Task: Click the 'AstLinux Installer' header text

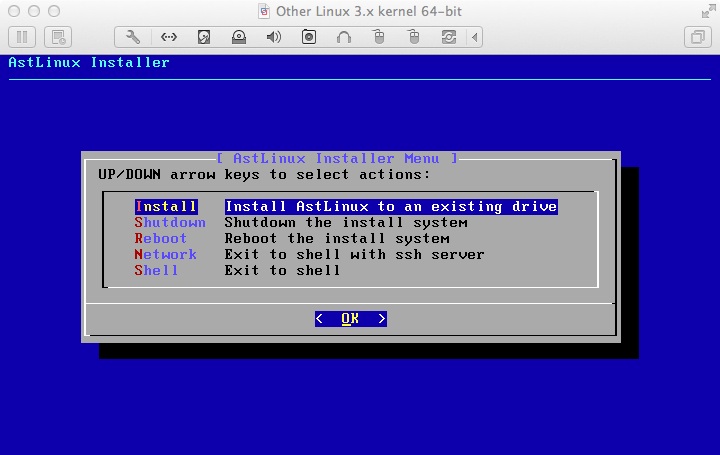Action: click(89, 62)
